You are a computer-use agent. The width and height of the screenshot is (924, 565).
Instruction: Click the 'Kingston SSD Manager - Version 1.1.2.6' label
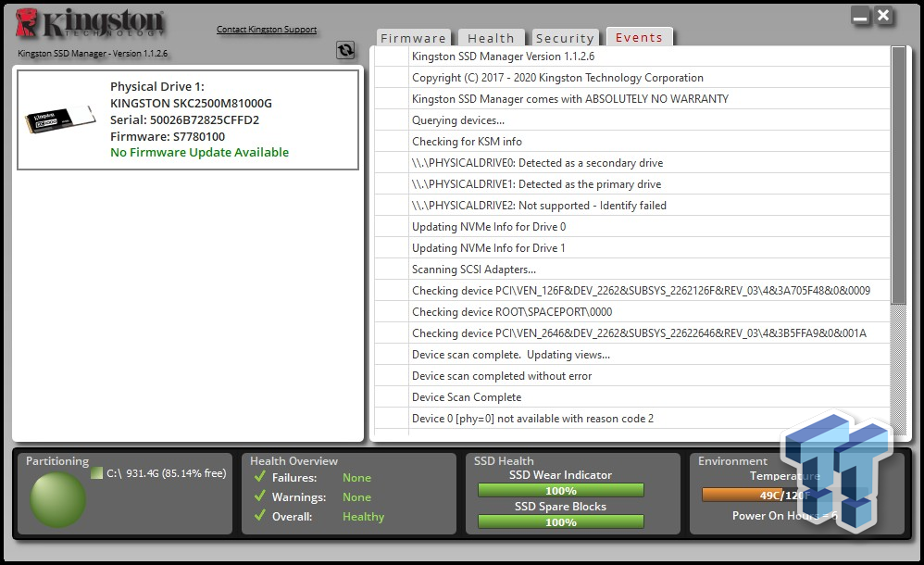(x=93, y=53)
